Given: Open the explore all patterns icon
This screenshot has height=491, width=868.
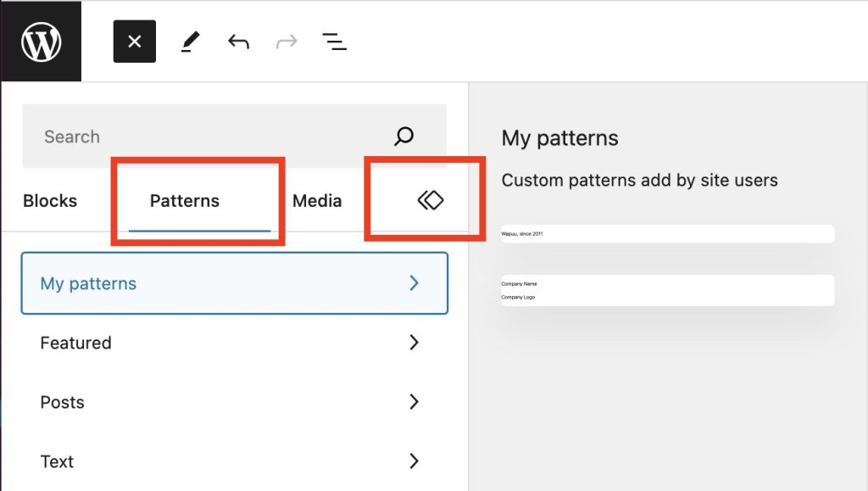Looking at the screenshot, I should click(x=431, y=200).
